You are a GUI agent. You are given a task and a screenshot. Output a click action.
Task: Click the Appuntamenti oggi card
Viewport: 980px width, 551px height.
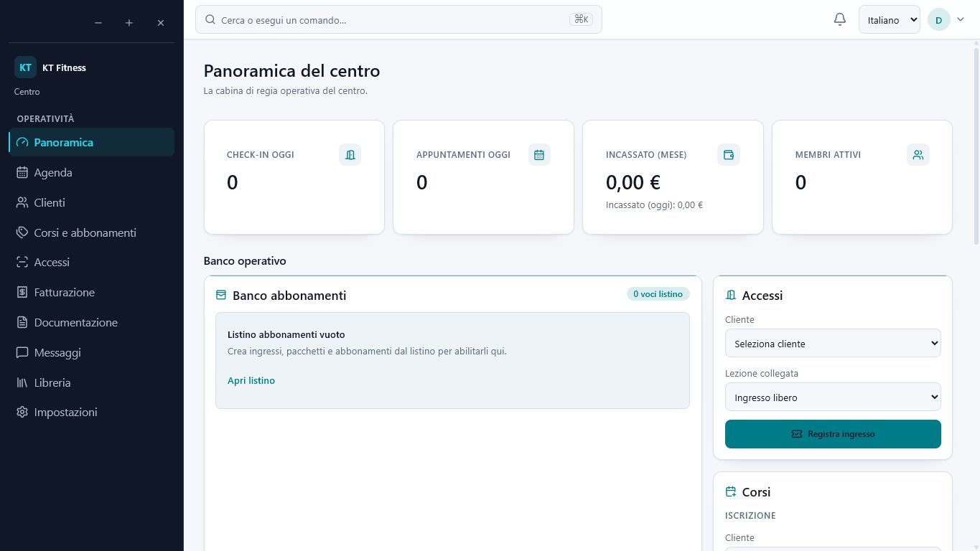pos(483,177)
